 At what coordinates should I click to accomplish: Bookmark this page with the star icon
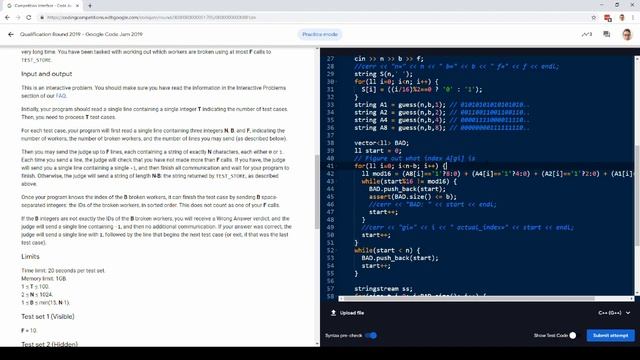click(594, 18)
